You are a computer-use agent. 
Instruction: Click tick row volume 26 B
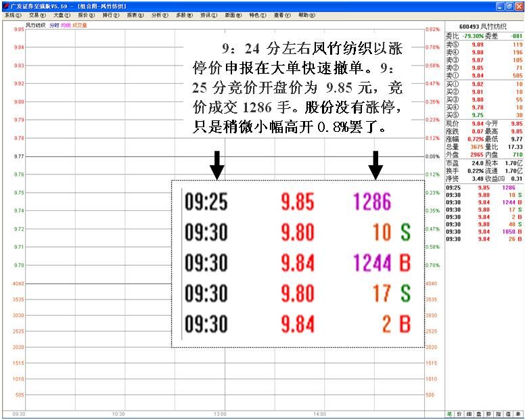[x=516, y=239]
